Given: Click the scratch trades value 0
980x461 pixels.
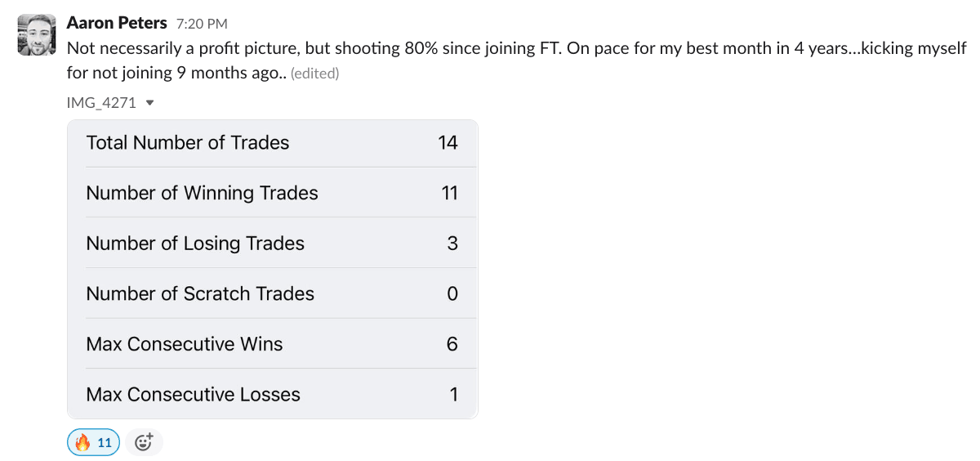Looking at the screenshot, I should (452, 294).
